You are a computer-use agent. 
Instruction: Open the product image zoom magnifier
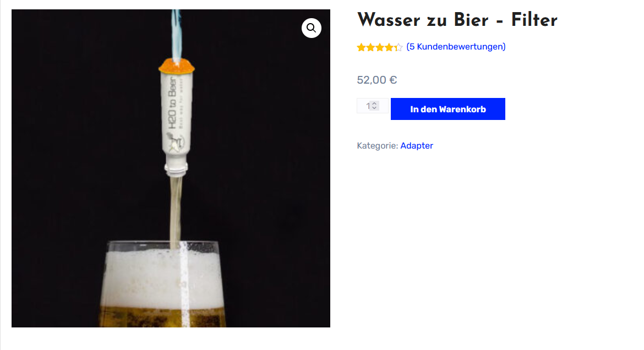[312, 28]
